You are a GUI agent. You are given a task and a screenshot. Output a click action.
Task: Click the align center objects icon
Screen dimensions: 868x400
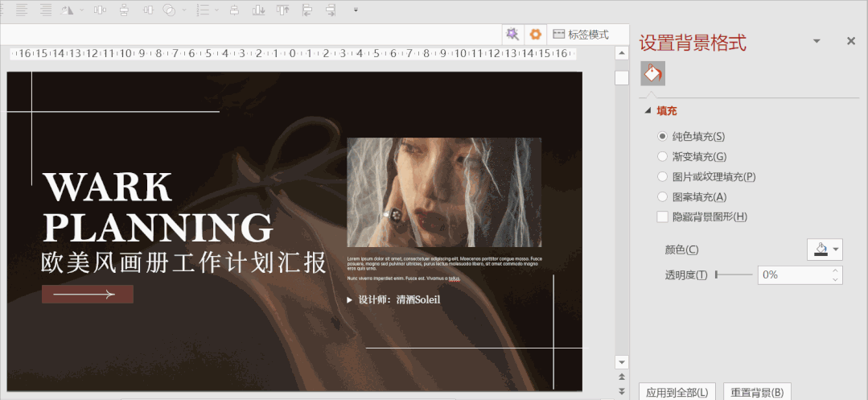point(235,10)
